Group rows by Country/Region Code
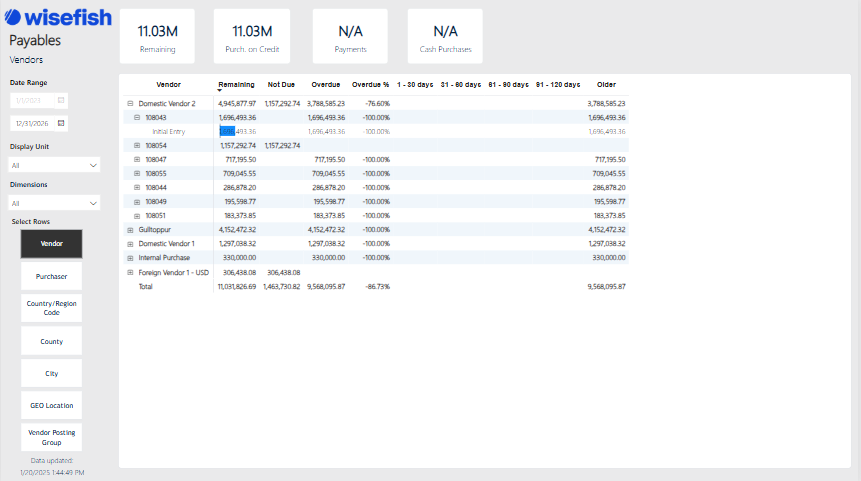The width and height of the screenshot is (861, 481). click(51, 308)
